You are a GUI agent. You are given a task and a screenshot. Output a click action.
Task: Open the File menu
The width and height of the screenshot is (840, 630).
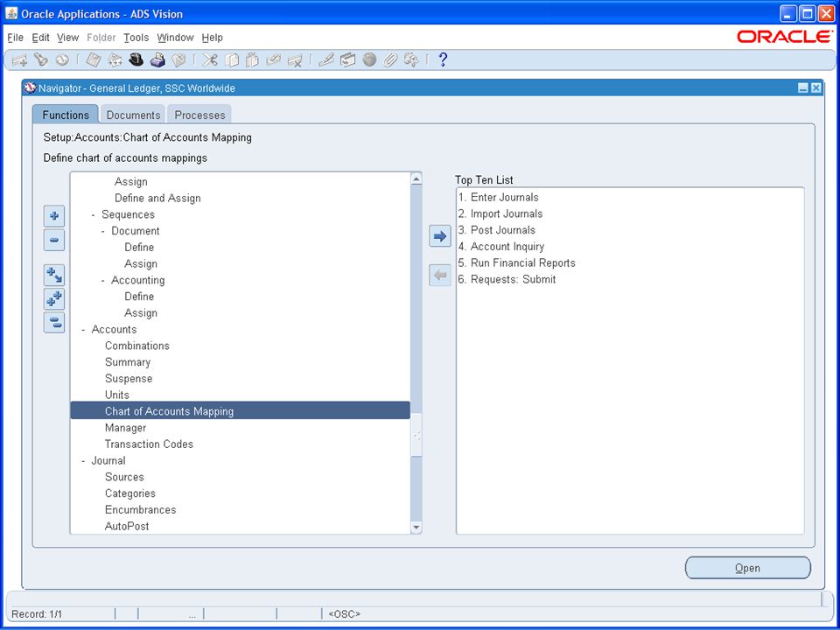(x=15, y=38)
